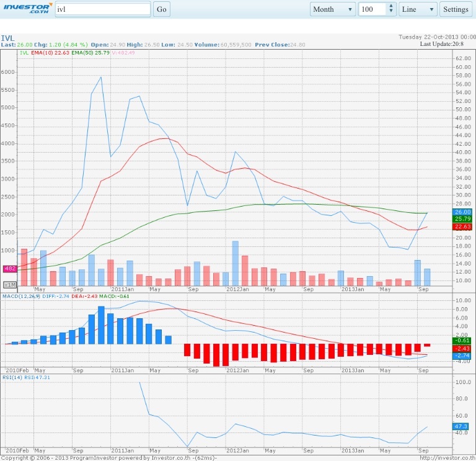Open the Line chart type dropdown
The width and height of the screenshot is (476, 461).
click(x=418, y=9)
